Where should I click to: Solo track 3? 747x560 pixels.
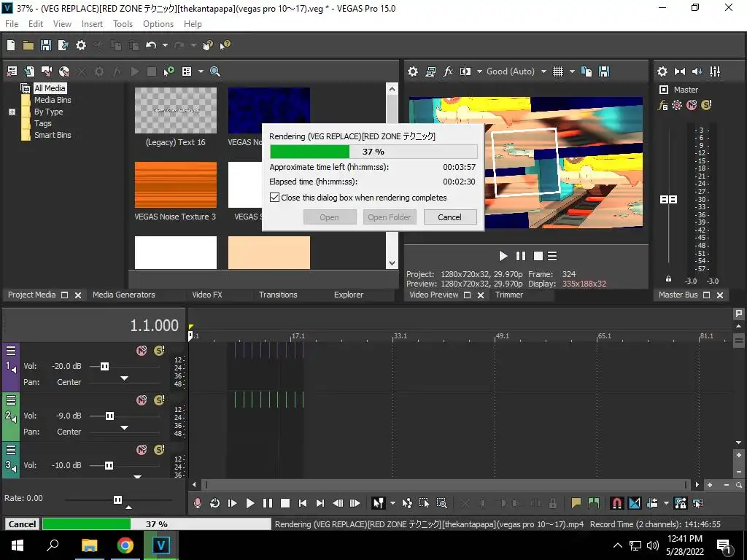(159, 450)
